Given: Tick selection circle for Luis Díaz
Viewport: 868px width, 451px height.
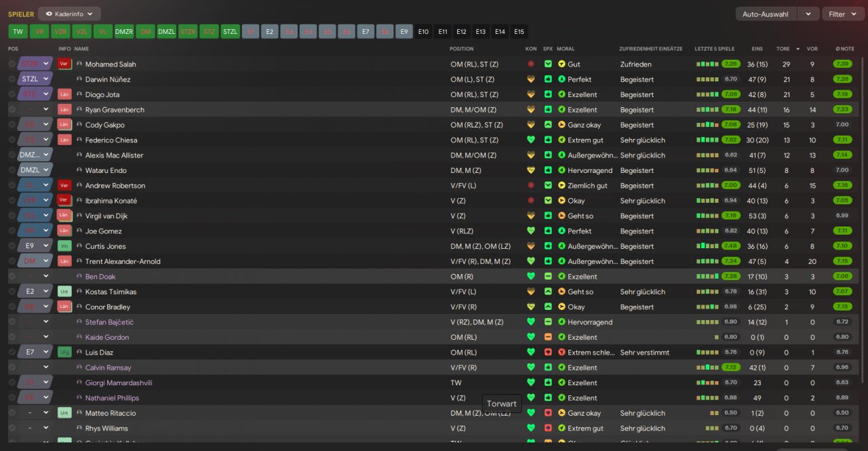Looking at the screenshot, I should (12, 353).
